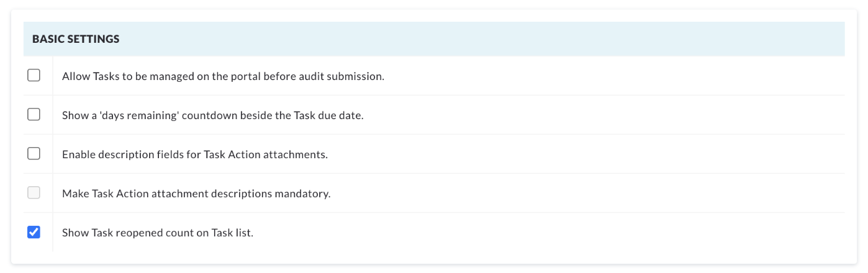Click the 'Allow Tasks to be managed' label text
This screenshot has height=273, width=868.
pos(224,76)
